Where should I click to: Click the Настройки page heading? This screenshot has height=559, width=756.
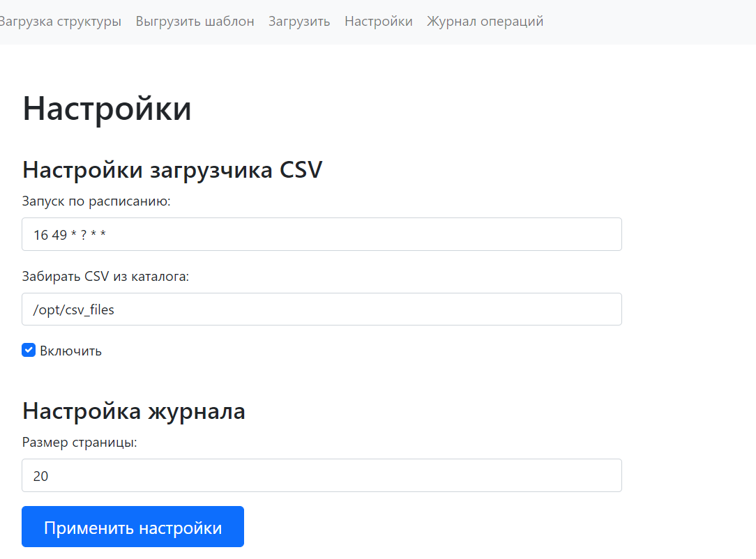click(x=107, y=109)
